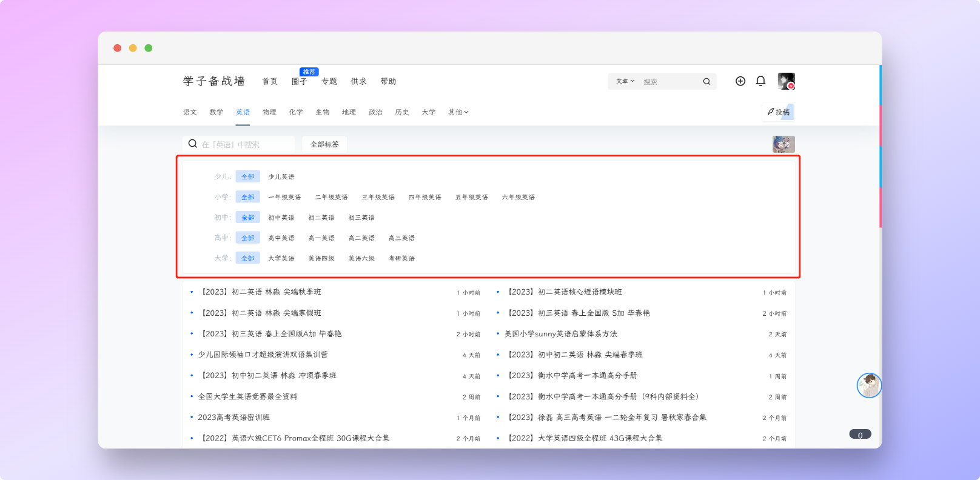Viewport: 980px width, 480px height.
Task: Go to 首页 in top navigation
Action: 270,81
